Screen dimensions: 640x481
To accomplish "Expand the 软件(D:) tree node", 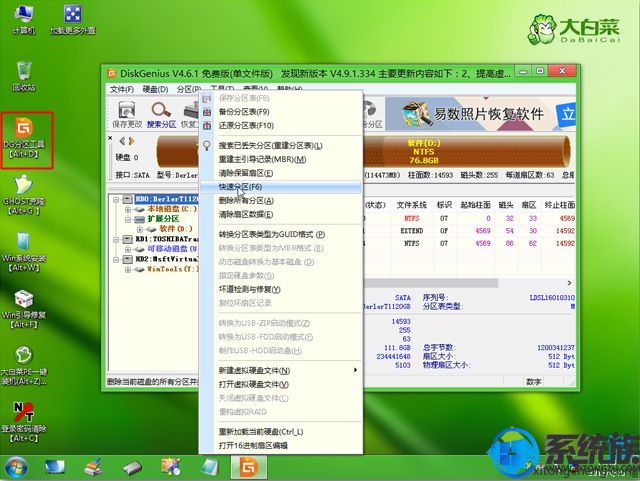I will 140,229.
